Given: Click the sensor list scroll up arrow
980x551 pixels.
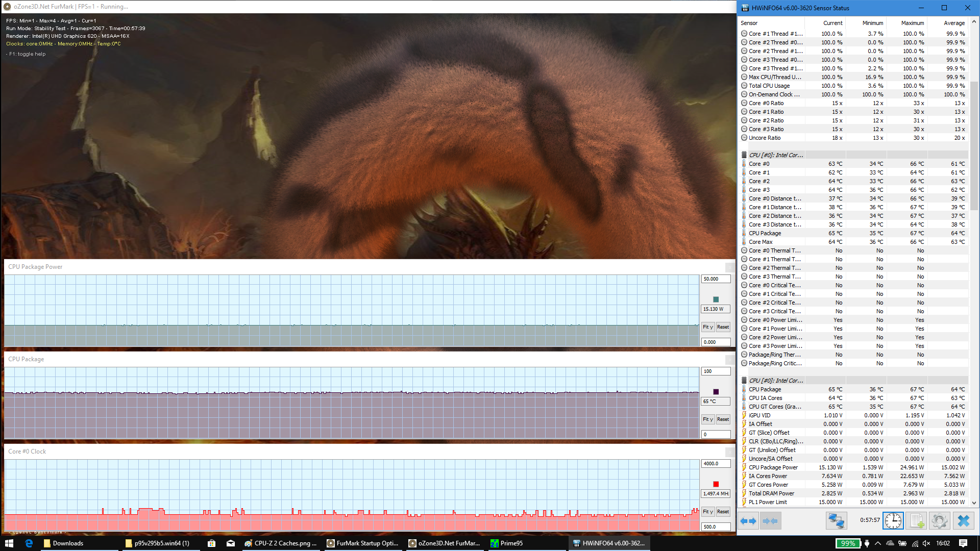Looking at the screenshot, I should [974, 22].
